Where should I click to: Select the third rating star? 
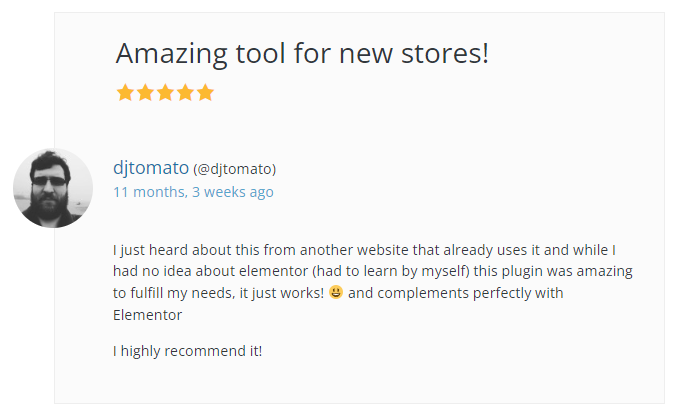tap(165, 93)
